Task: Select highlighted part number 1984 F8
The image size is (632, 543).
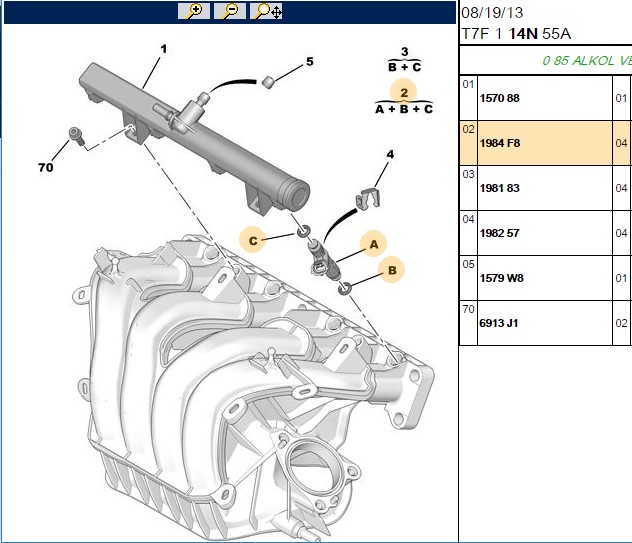Action: pos(500,143)
